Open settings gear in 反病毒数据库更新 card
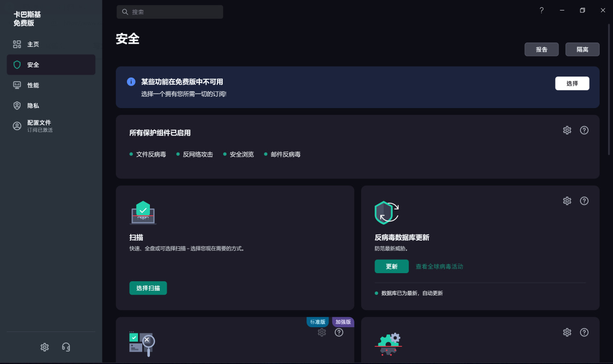Viewport: 613px width, 364px height. 567,201
